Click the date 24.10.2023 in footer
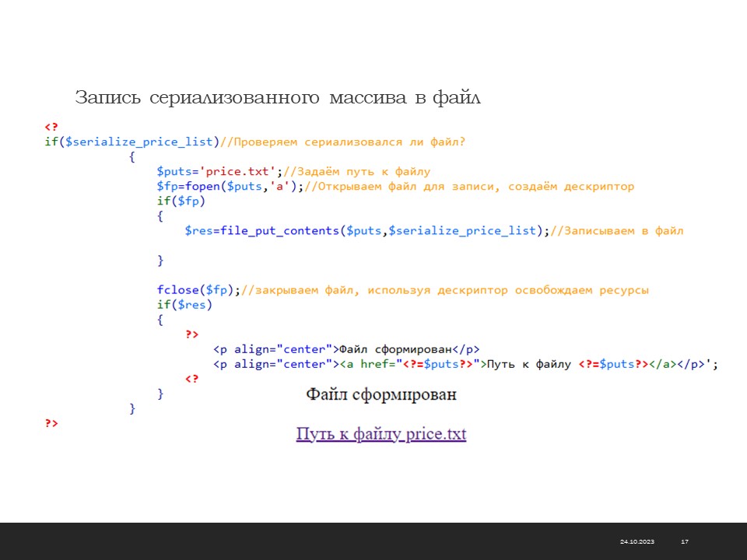Viewport: 747px width, 560px height. click(x=637, y=541)
